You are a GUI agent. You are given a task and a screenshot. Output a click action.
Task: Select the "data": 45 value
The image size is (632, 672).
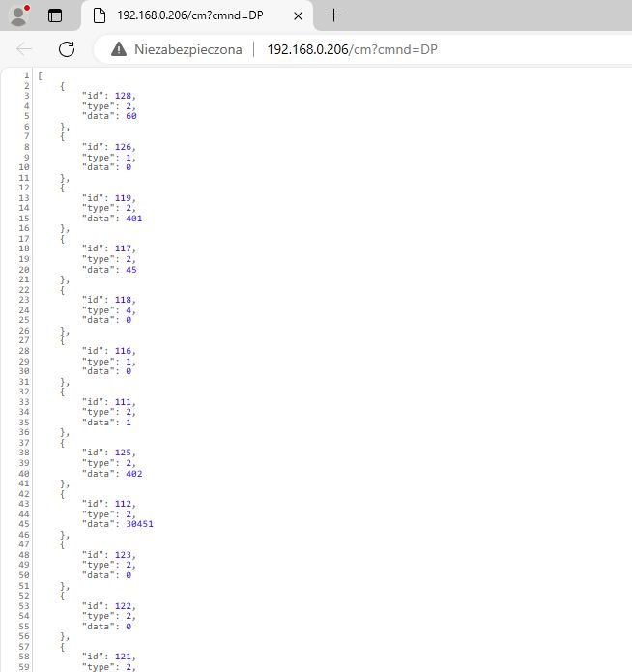pyautogui.click(x=131, y=270)
